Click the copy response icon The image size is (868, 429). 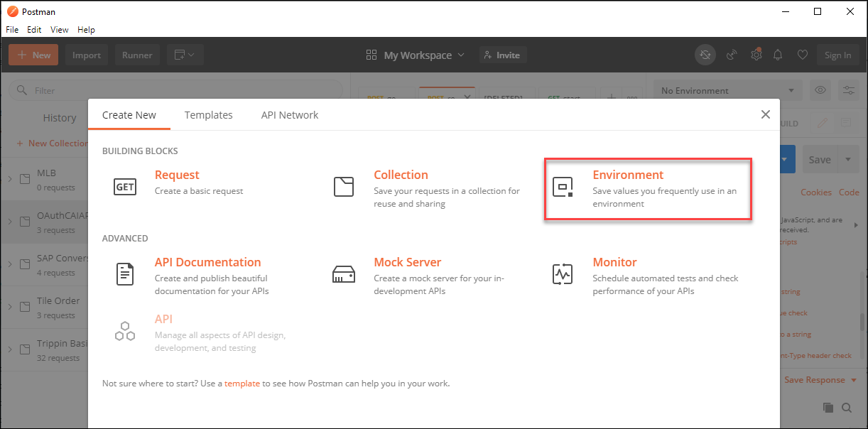828,408
